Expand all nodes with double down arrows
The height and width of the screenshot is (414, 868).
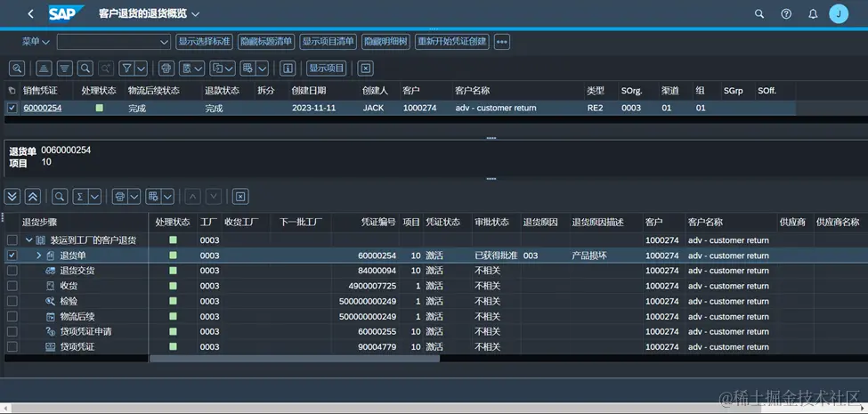tap(12, 196)
